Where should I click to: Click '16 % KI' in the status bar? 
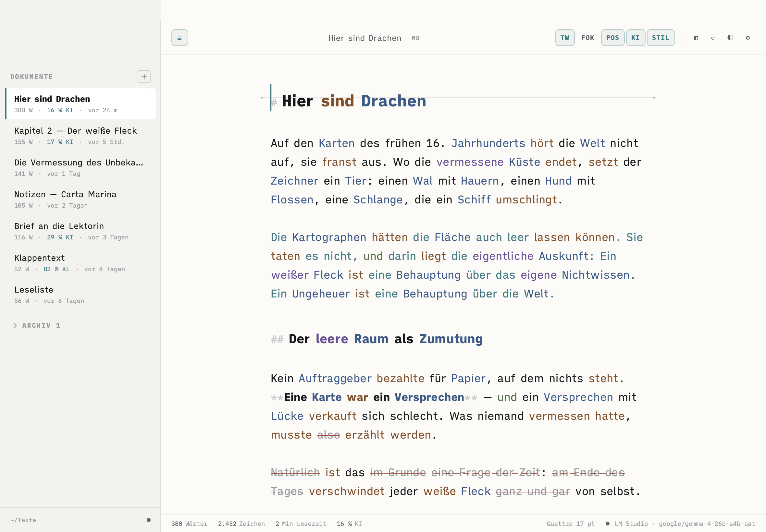click(x=349, y=524)
